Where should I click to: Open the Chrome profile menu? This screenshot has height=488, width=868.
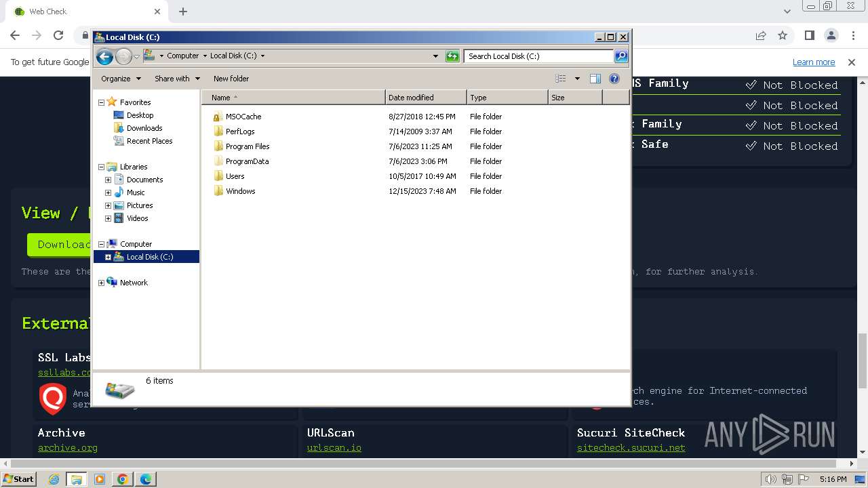tap(831, 35)
